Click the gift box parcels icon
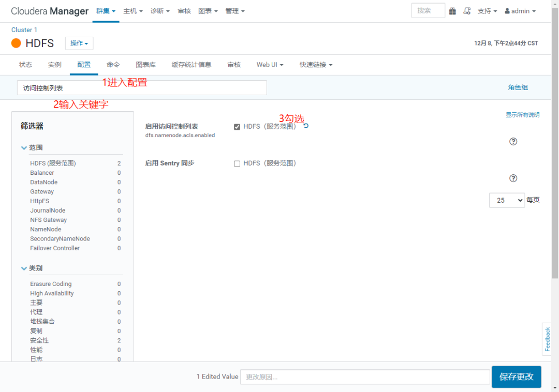Screen dimensions: 559x392 point(452,11)
